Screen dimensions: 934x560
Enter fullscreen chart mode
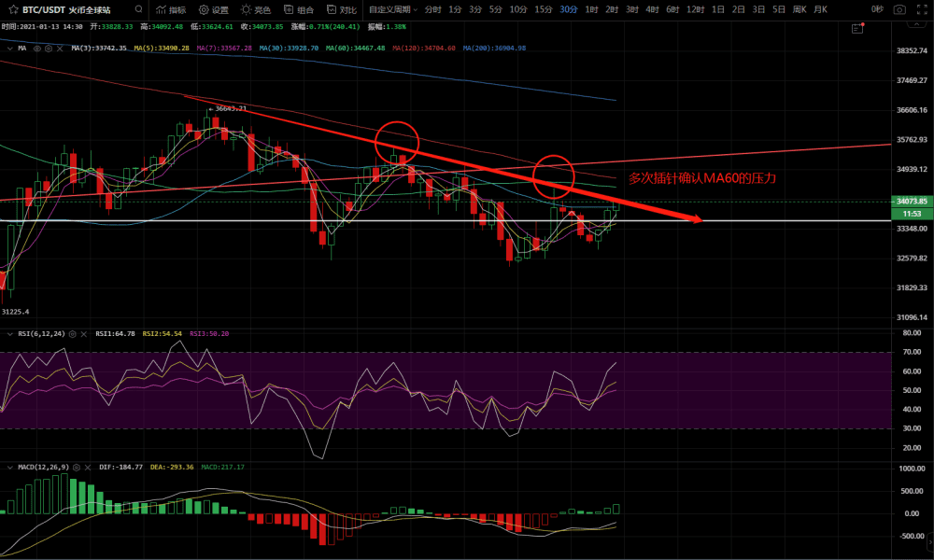[921, 9]
